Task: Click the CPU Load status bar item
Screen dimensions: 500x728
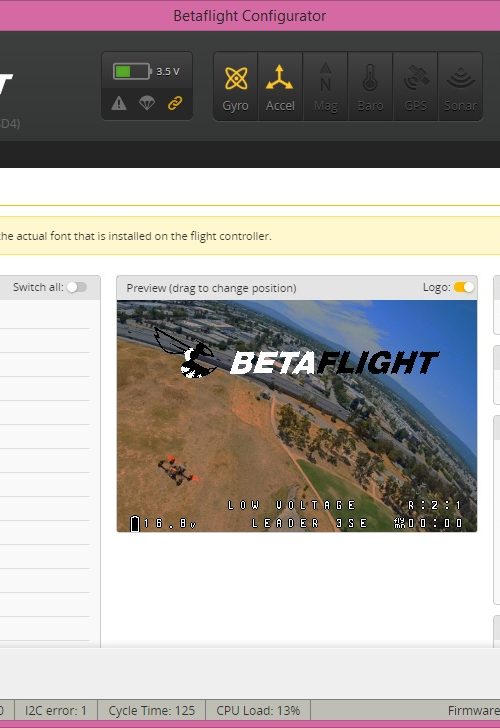Action: click(258, 710)
